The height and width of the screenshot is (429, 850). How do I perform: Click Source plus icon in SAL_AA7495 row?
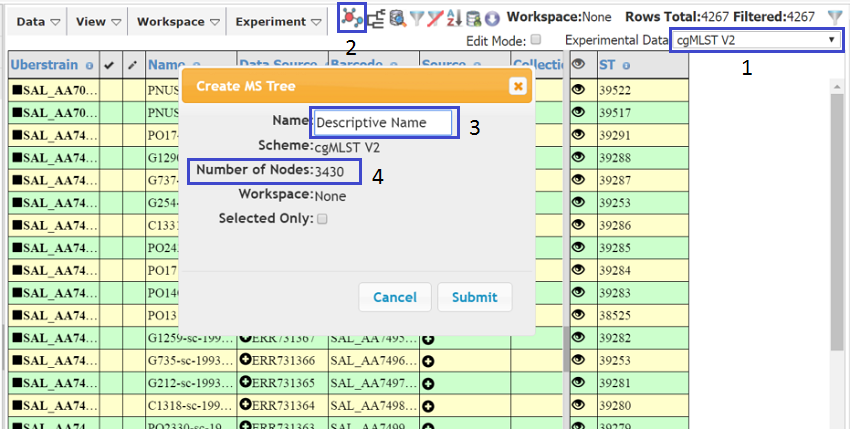tap(428, 339)
